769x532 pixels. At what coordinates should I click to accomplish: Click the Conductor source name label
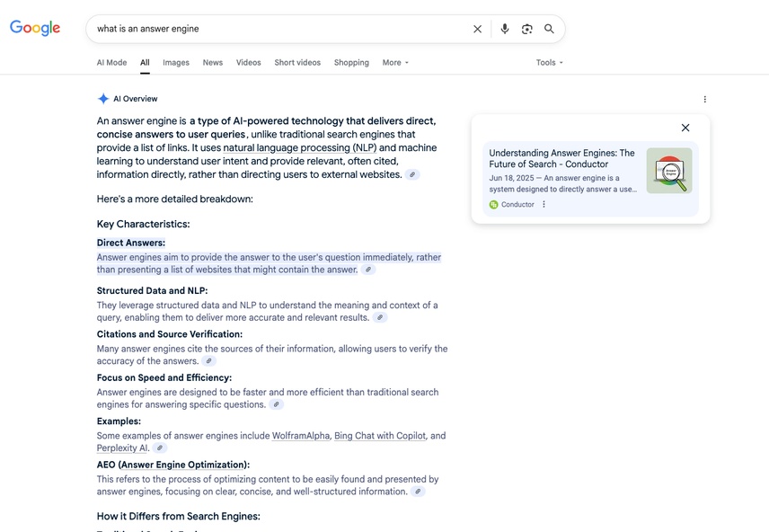(517, 204)
